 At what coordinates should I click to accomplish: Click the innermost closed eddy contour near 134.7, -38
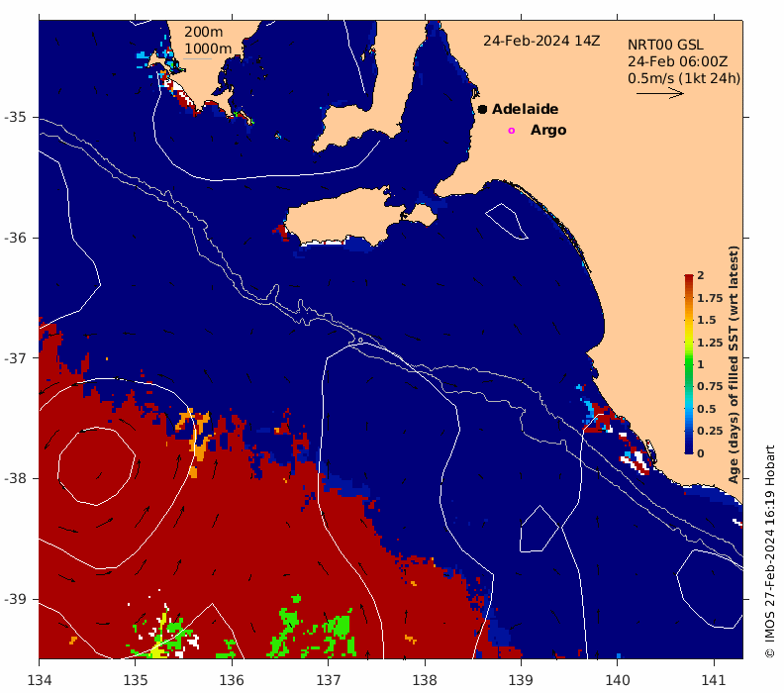96,466
